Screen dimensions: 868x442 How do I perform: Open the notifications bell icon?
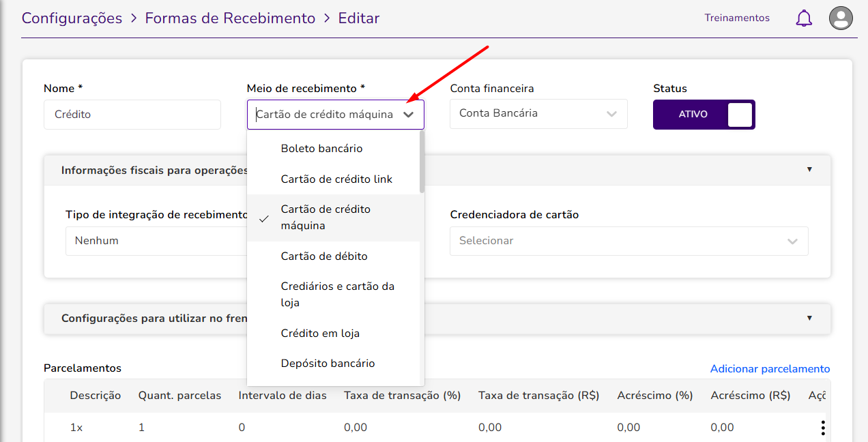pyautogui.click(x=805, y=18)
